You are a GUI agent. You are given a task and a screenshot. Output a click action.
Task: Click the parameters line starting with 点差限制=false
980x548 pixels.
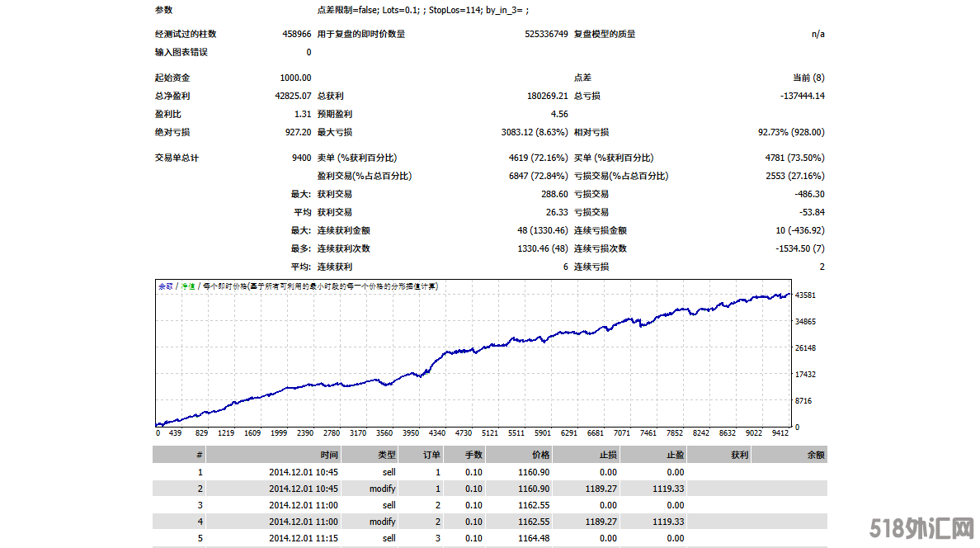point(423,10)
